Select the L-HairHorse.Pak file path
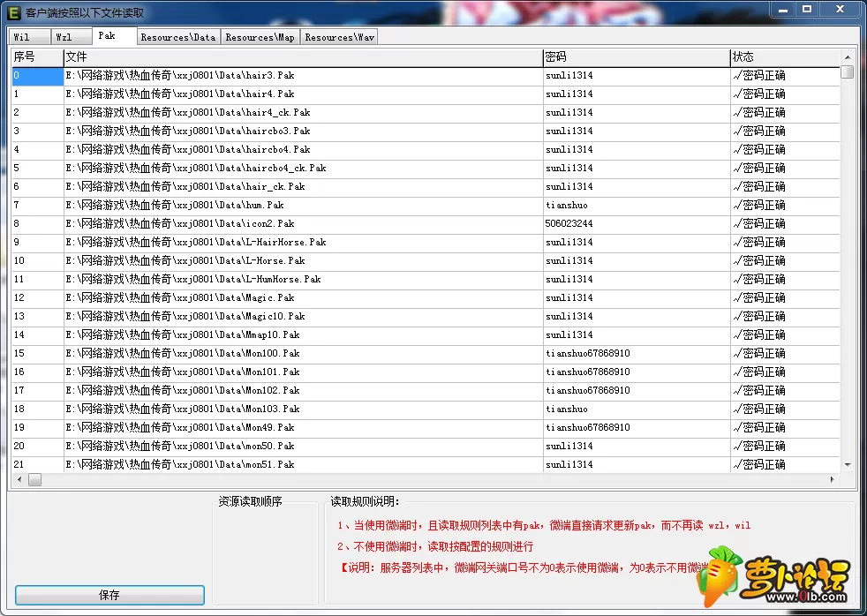867x616 pixels. (196, 242)
